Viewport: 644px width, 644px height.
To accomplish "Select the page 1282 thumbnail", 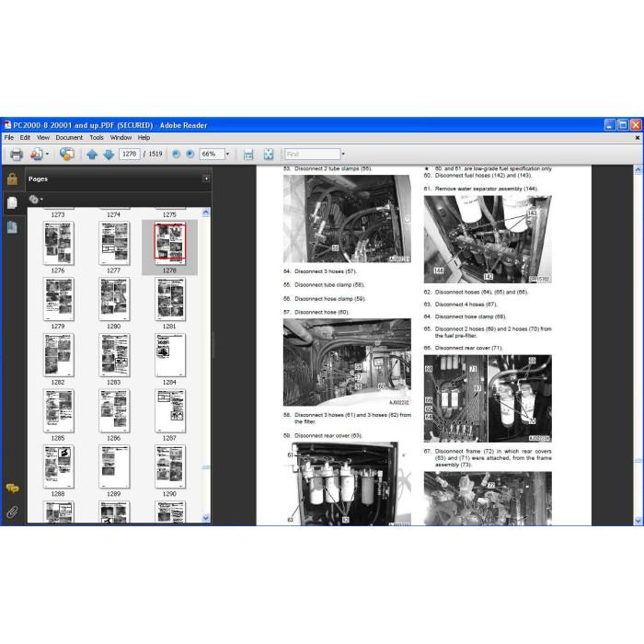I will click(58, 355).
